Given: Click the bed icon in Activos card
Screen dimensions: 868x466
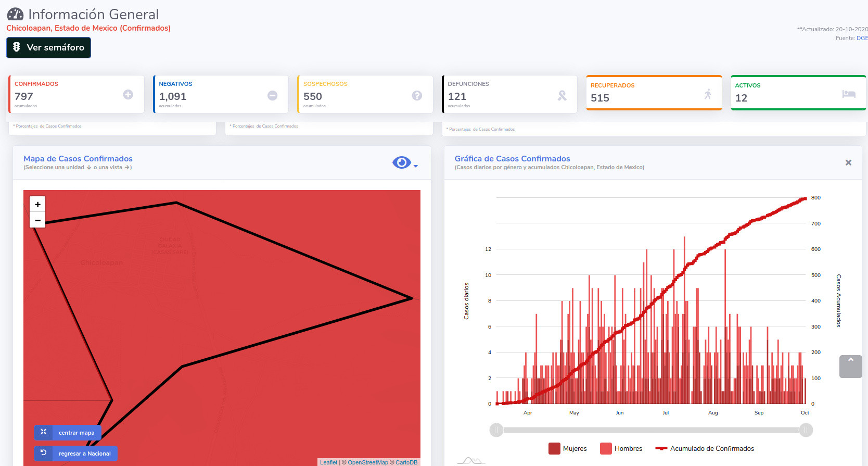Looking at the screenshot, I should 849,94.
